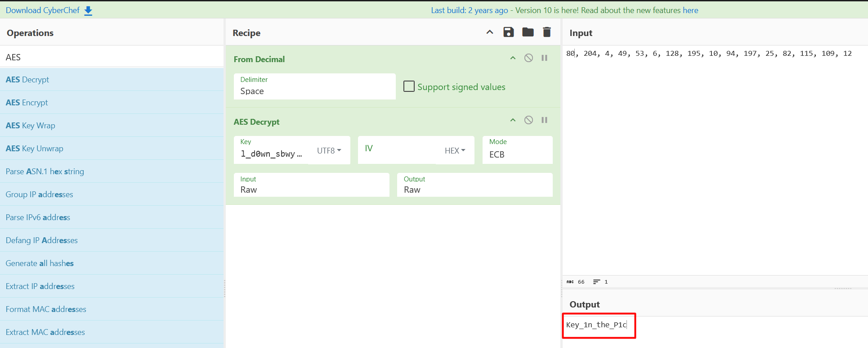
Task: Select AES Encrypt from operations list
Action: click(27, 103)
